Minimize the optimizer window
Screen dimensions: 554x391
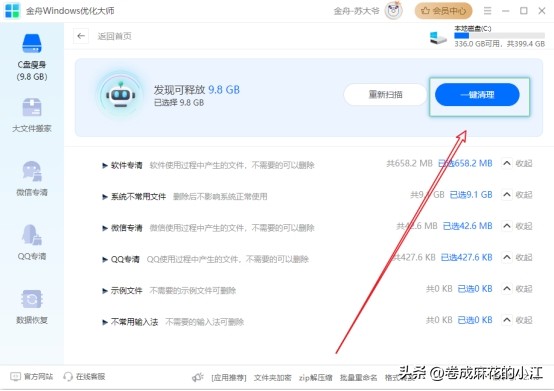point(506,11)
